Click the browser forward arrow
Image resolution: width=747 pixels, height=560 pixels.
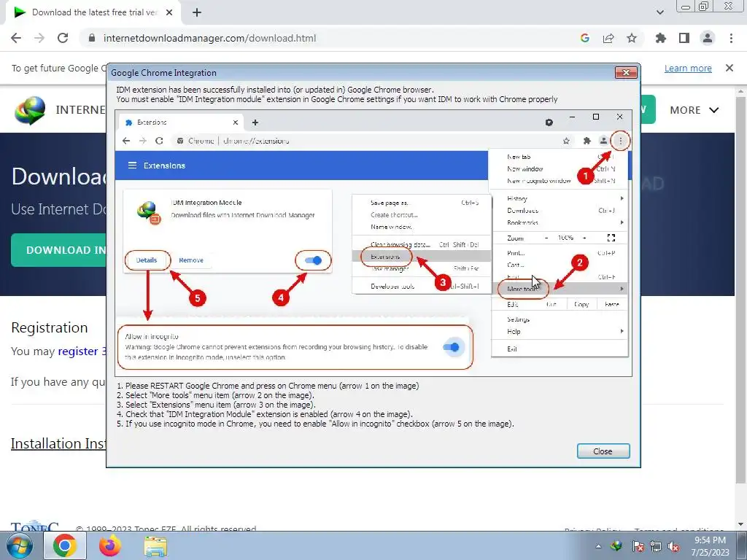pyautogui.click(x=39, y=38)
